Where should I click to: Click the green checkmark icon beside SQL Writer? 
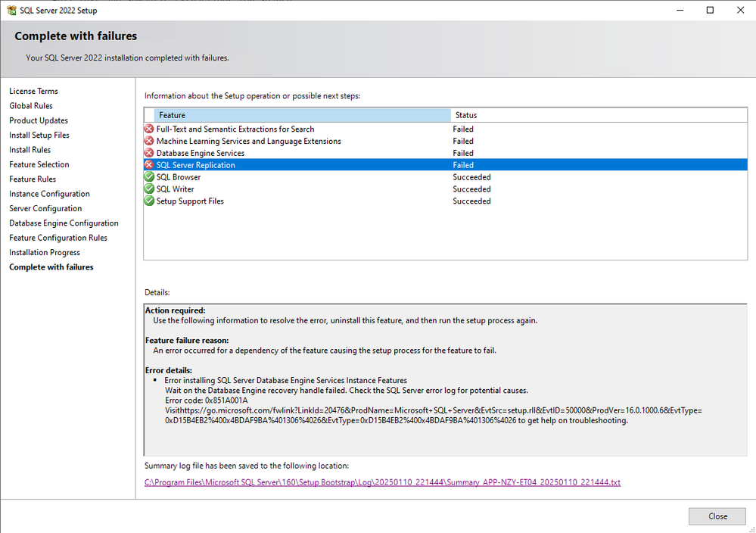pos(149,189)
